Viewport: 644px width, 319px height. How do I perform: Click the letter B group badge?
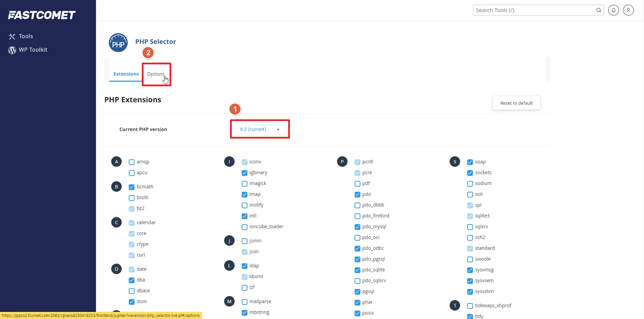point(116,187)
